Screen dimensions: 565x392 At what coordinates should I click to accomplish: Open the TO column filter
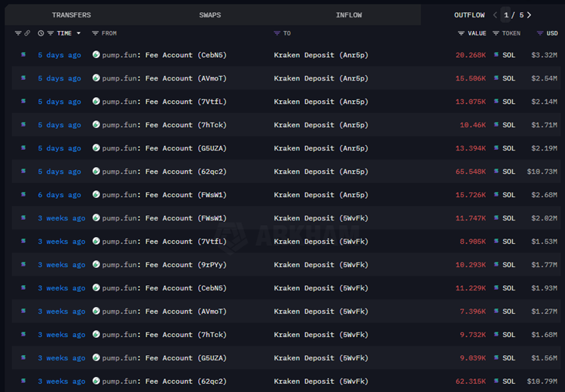277,33
